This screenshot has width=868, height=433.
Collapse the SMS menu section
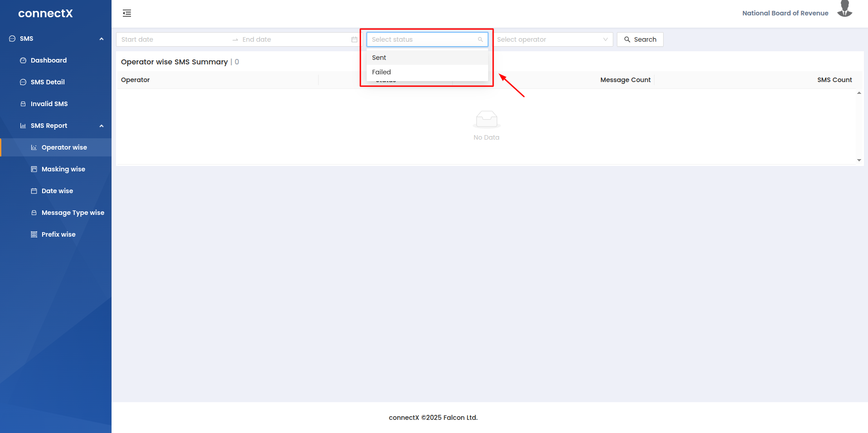coord(102,39)
